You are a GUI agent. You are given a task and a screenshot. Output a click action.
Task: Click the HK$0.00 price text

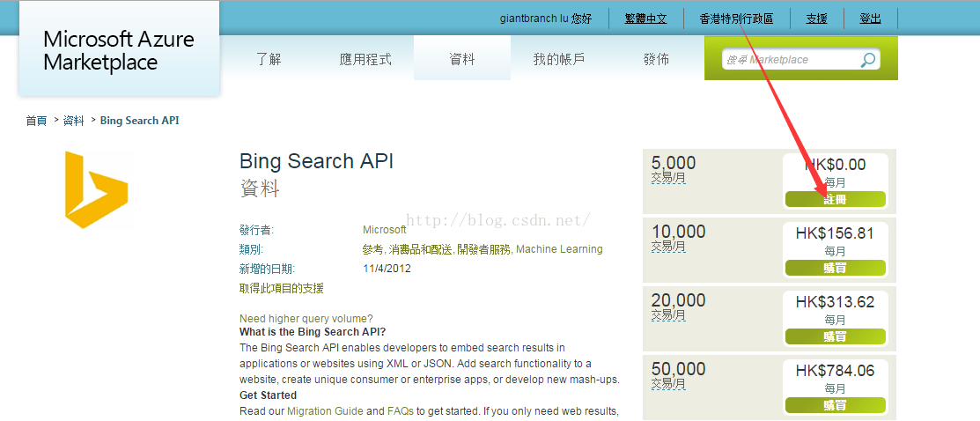(x=835, y=165)
